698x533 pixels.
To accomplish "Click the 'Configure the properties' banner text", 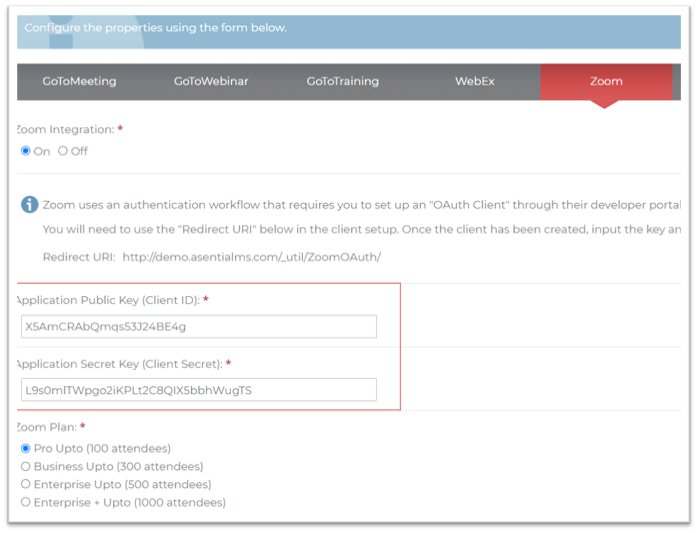I will pyautogui.click(x=155, y=28).
